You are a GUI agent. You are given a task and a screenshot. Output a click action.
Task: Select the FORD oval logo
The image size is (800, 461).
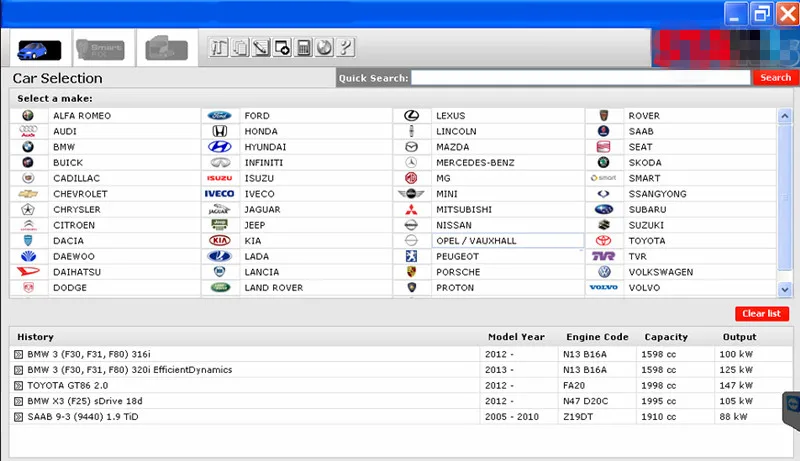220,116
